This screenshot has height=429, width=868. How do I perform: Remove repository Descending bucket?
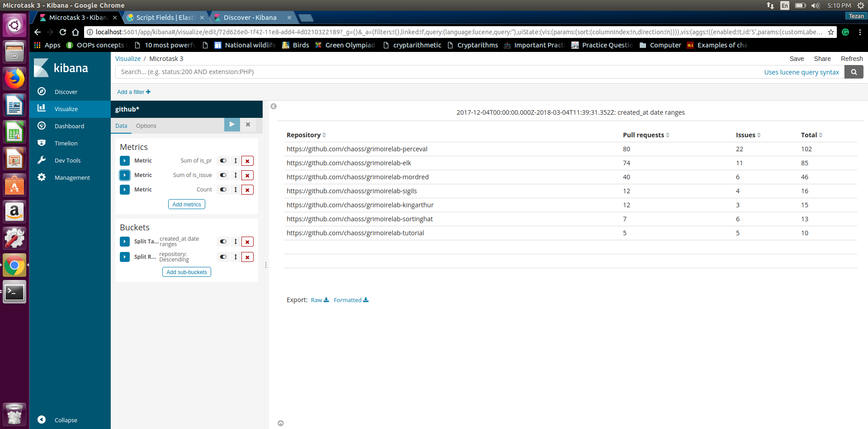click(x=247, y=257)
